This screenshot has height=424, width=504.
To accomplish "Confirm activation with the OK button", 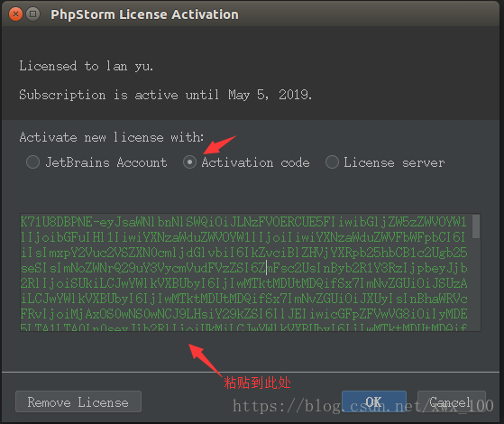I will click(374, 401).
